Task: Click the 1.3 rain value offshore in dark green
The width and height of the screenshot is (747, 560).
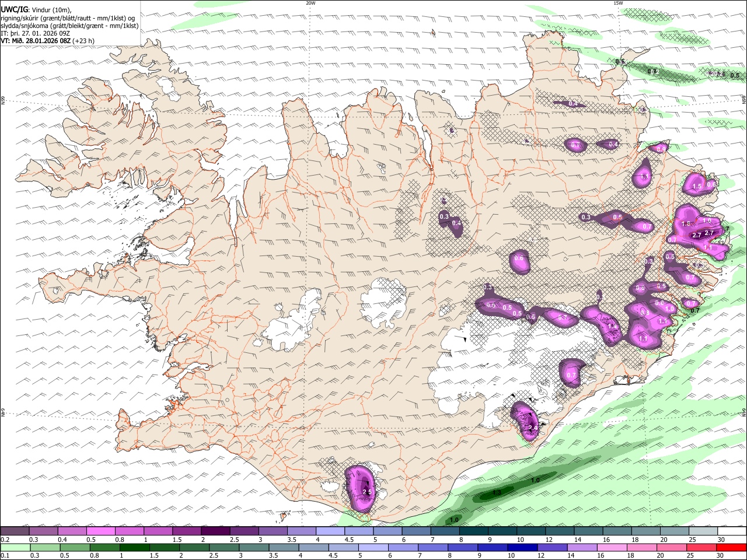Action: (497, 493)
